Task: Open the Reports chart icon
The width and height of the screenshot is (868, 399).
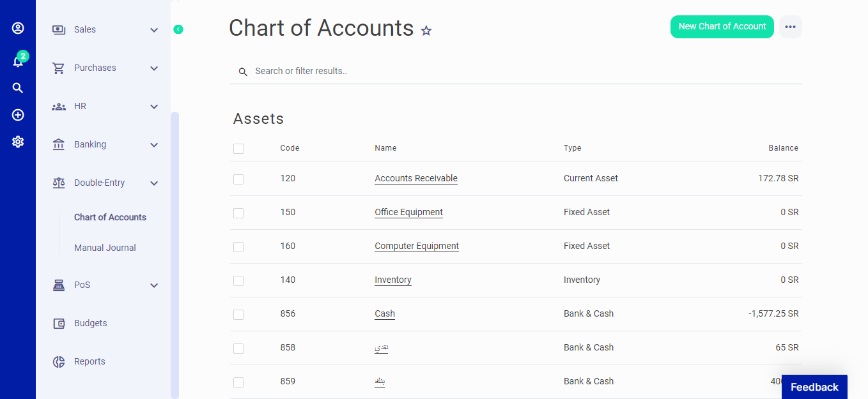Action: tap(59, 361)
